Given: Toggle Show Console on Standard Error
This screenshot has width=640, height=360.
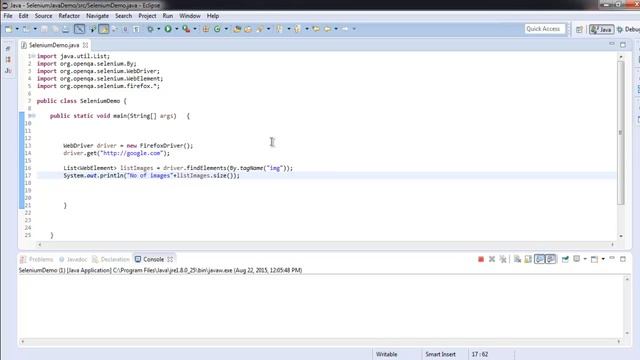Looking at the screenshot, I should pos(551,259).
